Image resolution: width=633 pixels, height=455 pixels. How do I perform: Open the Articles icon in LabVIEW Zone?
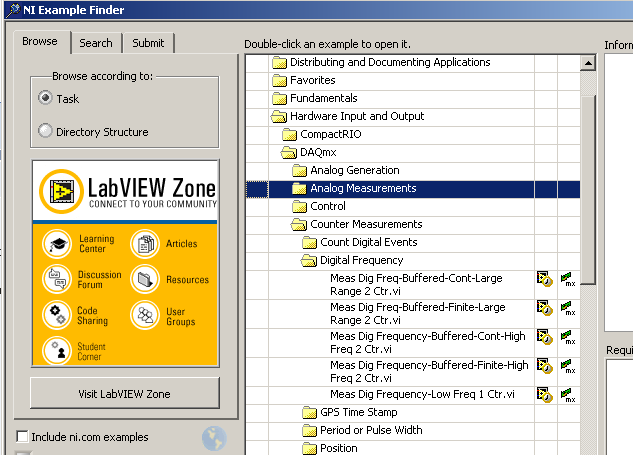(145, 244)
